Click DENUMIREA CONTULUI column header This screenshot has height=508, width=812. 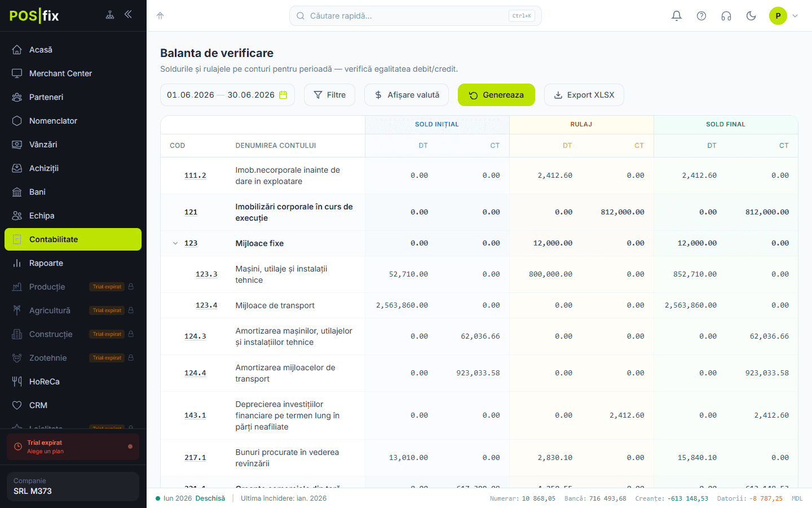[276, 146]
